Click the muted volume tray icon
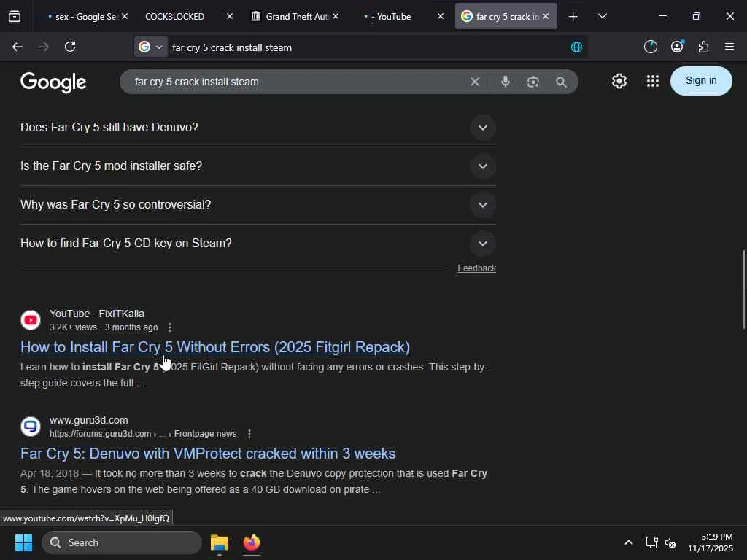Screen dimensions: 747x560 [x=670, y=542]
